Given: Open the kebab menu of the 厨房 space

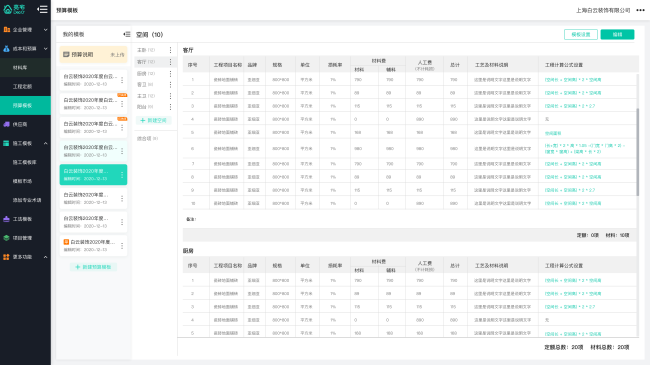Looking at the screenshot, I should click(x=170, y=73).
